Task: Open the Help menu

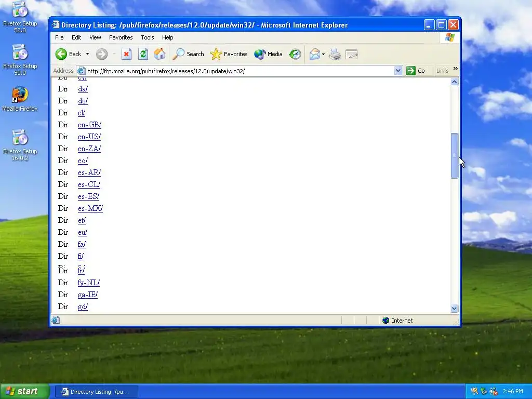Action: 168,37
